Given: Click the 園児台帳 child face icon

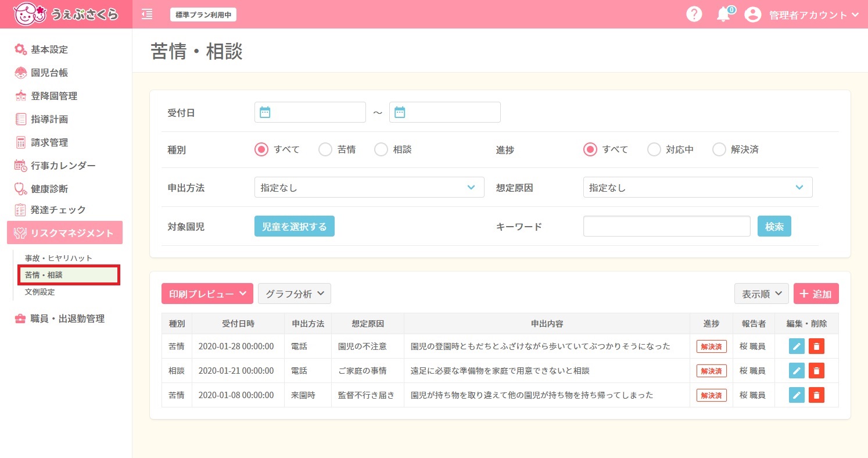Looking at the screenshot, I should click(20, 73).
